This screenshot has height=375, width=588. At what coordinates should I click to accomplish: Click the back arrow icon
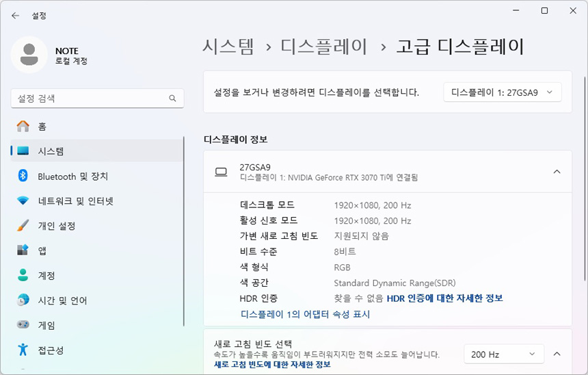pyautogui.click(x=15, y=15)
